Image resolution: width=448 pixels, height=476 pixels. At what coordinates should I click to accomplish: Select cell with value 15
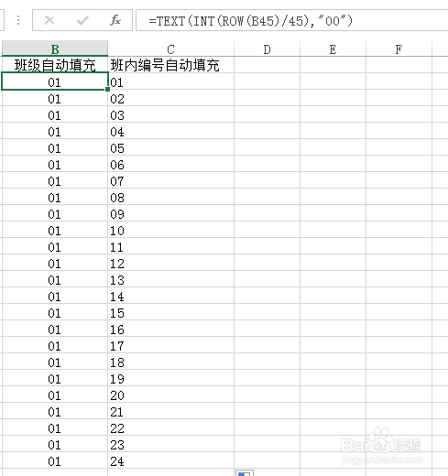point(171,313)
